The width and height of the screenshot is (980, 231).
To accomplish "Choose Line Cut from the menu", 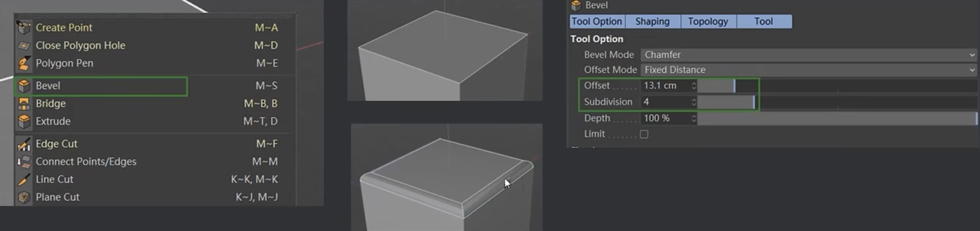I will [155, 179].
